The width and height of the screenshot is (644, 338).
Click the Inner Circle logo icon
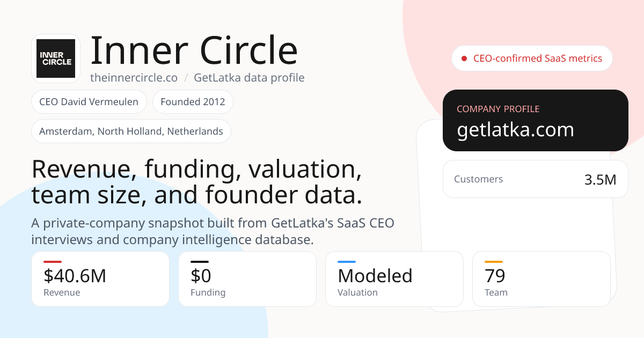pyautogui.click(x=56, y=58)
